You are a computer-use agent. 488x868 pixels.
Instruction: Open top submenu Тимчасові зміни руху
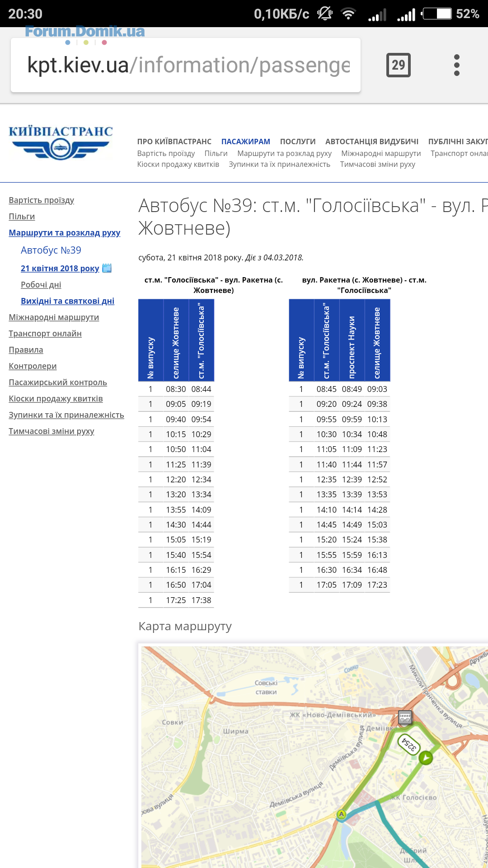[x=378, y=164]
